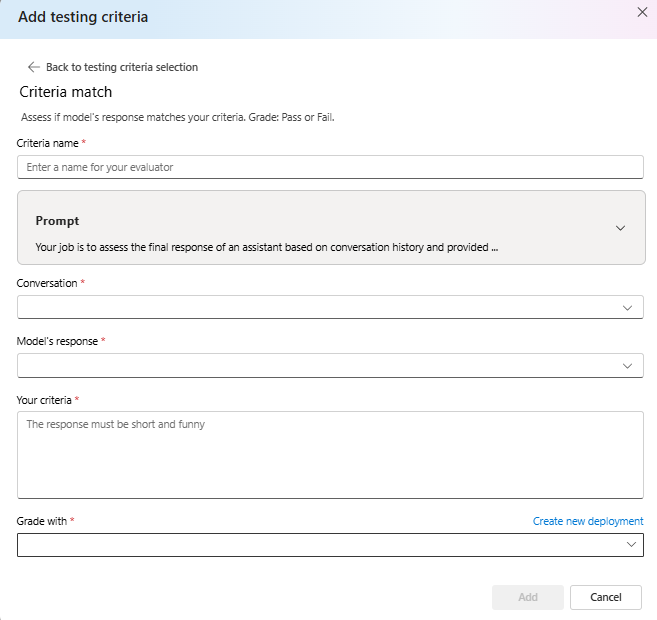Click the back arrow icon
Image resolution: width=657 pixels, height=620 pixels.
tap(33, 67)
